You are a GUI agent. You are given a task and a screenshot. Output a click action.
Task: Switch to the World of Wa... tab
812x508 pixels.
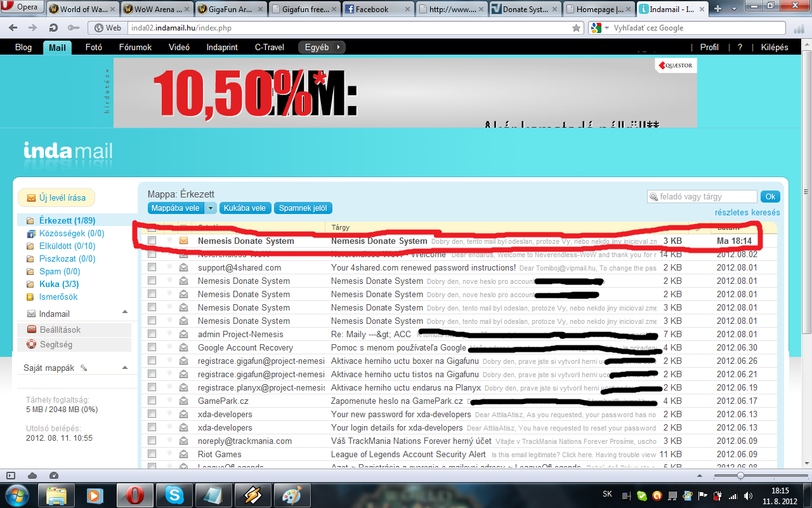(81, 9)
